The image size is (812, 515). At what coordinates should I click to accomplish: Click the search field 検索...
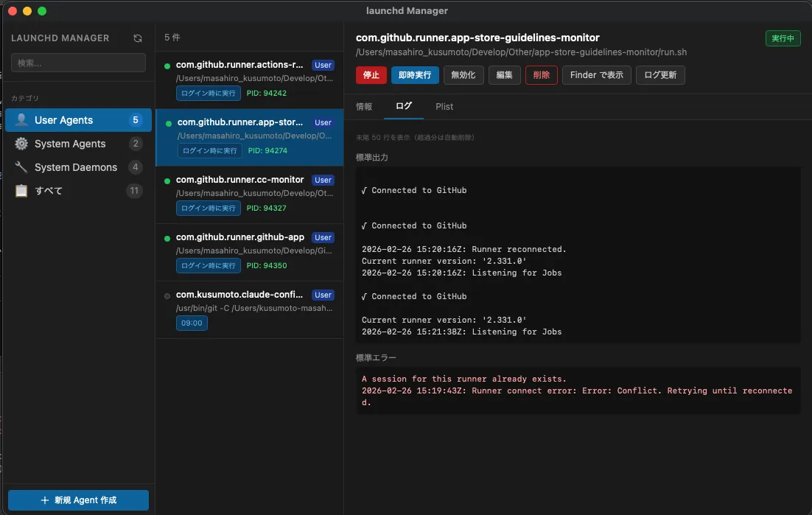(78, 63)
